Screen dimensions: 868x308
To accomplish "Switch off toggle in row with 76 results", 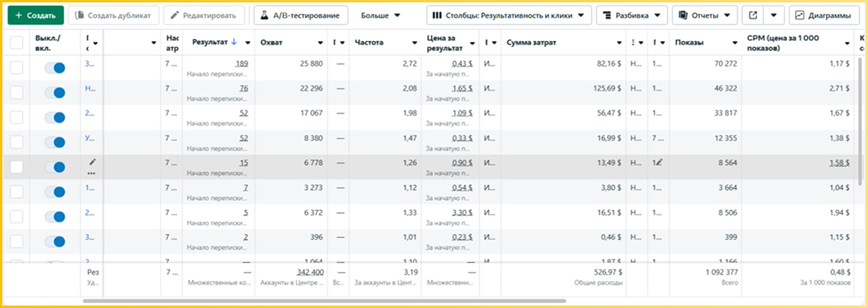I will 55,93.
